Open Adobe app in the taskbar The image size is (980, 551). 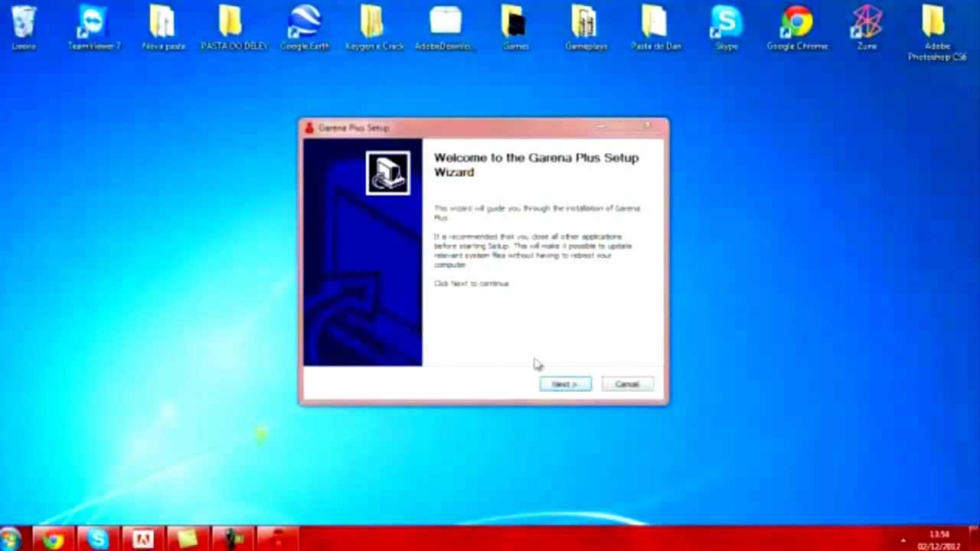(x=143, y=539)
